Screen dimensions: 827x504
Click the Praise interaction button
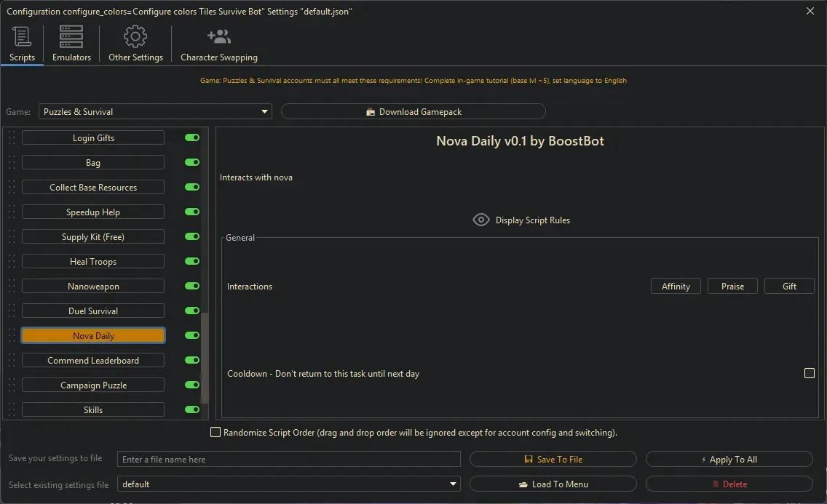pyautogui.click(x=732, y=286)
